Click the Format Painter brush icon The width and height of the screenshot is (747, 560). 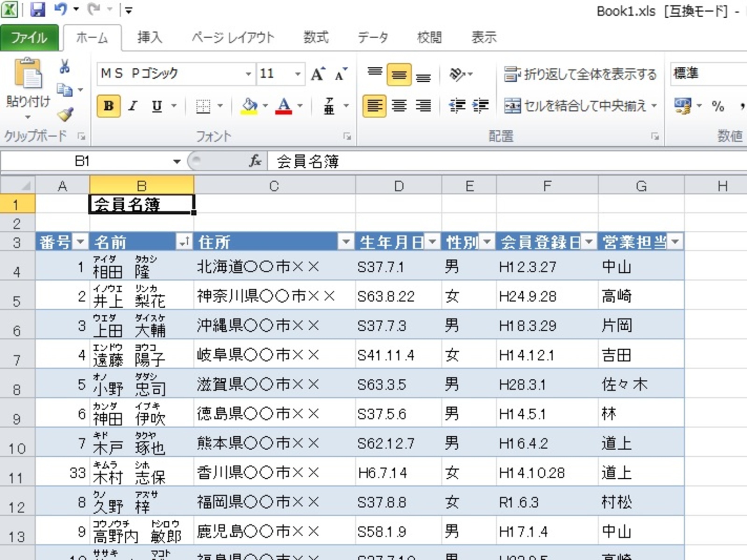(x=65, y=114)
